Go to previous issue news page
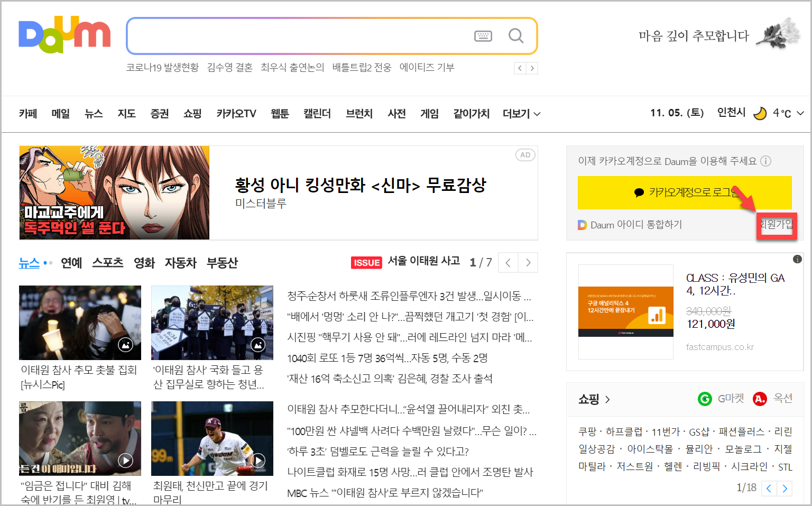 coord(508,263)
